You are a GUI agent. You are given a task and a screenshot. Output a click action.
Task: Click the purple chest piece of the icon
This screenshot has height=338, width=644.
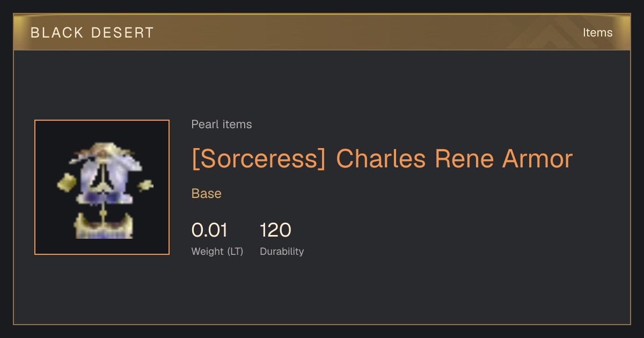coord(104,181)
